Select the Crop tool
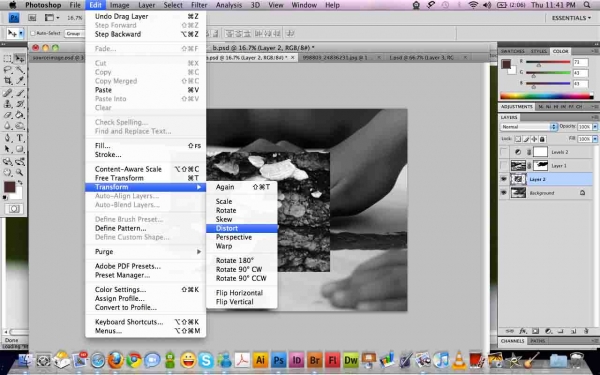Screen dimensions: 600x375 click(x=8, y=81)
